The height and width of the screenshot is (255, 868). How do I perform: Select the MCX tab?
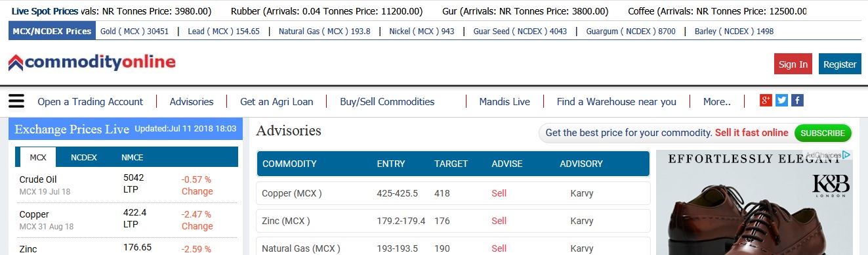[38, 158]
